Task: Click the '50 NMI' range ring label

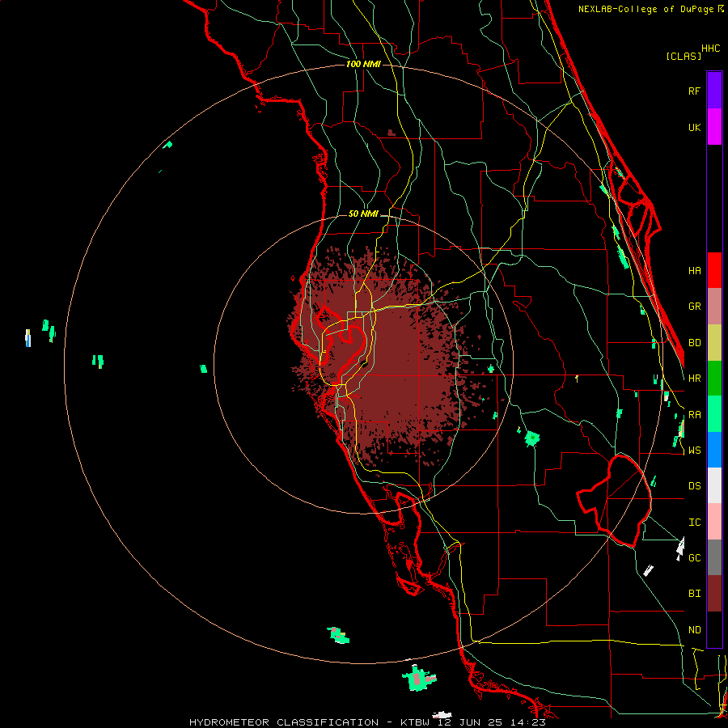Action: [x=363, y=214]
